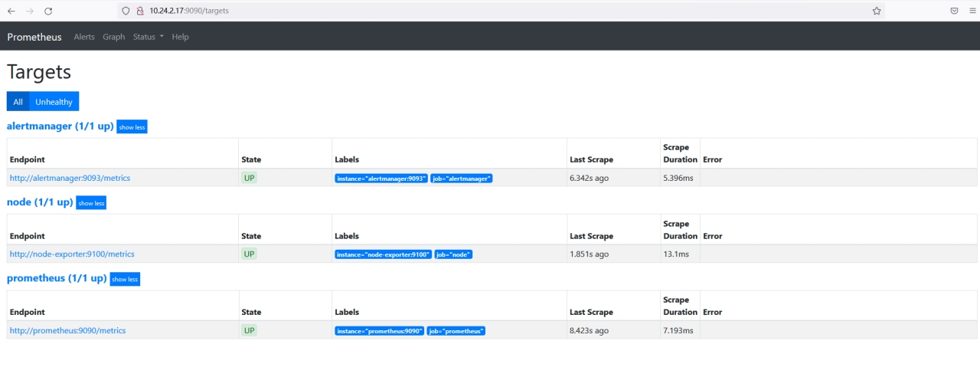Click the UP state badge for prometheus
Screen dimensions: 980x377
click(249, 330)
